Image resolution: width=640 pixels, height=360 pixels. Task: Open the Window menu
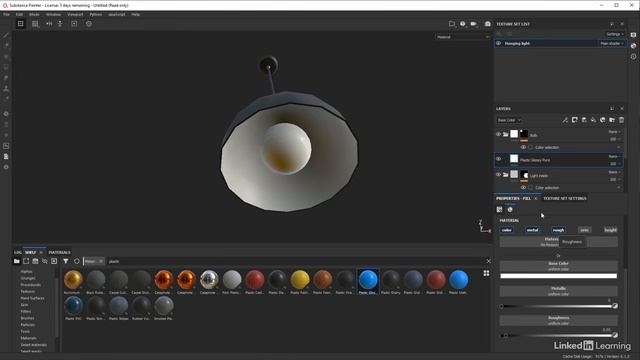coord(53,14)
